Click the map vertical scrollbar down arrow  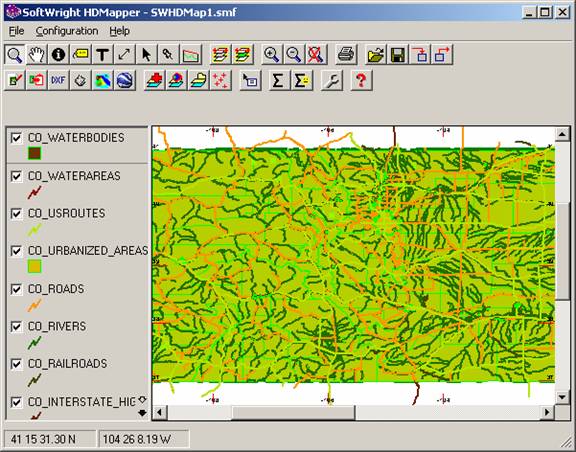[x=562, y=397]
